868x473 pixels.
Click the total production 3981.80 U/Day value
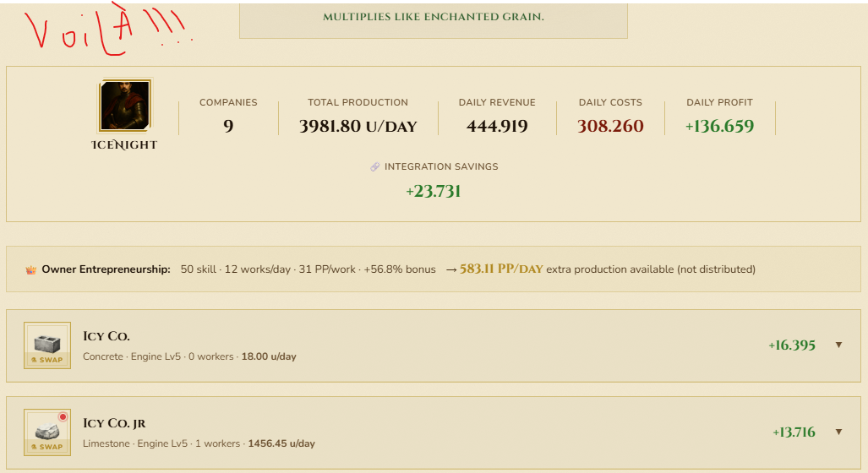[358, 126]
